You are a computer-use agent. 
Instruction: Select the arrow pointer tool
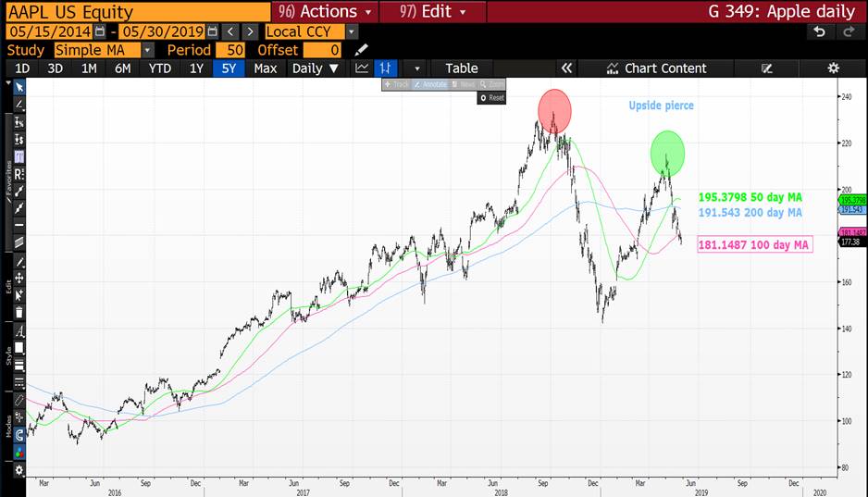[x=19, y=87]
